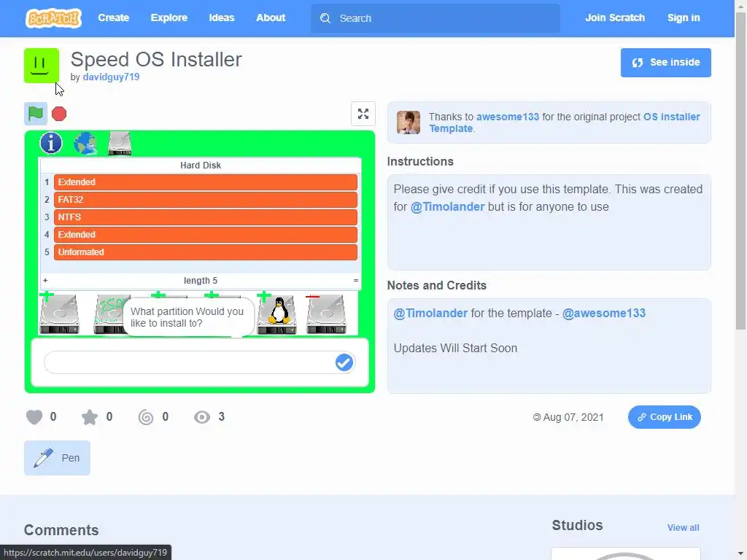Viewport: 747px width, 560px height.
Task: Click the Scratch logo
Action: (x=53, y=18)
